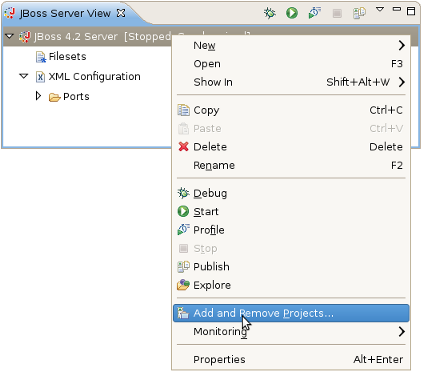
Task: Click the Ports folder icon
Action: (x=54, y=97)
